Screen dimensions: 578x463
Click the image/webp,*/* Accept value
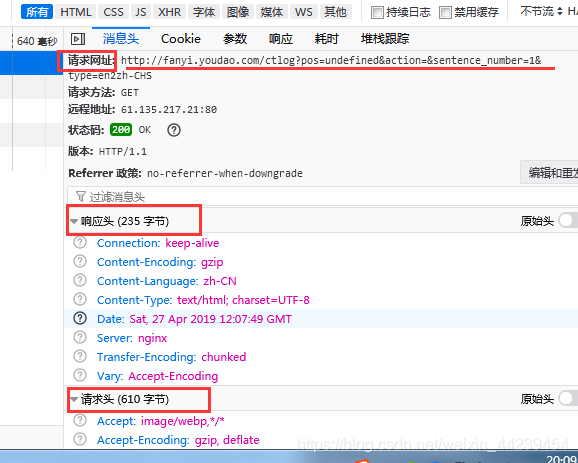183,421
